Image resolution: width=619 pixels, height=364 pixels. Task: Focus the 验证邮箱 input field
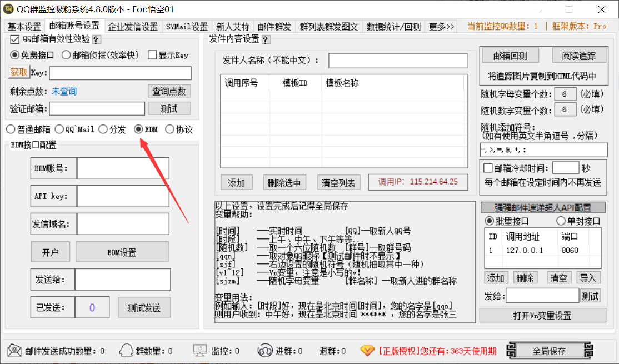pos(97,108)
